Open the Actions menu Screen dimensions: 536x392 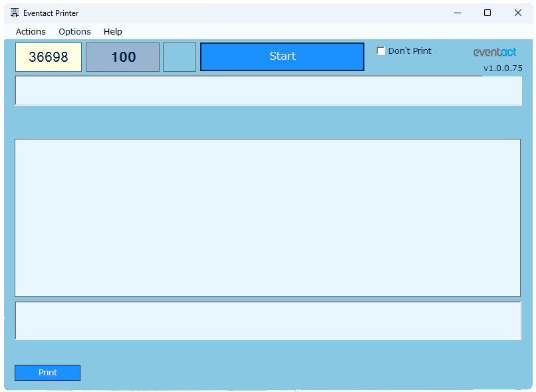click(x=31, y=31)
